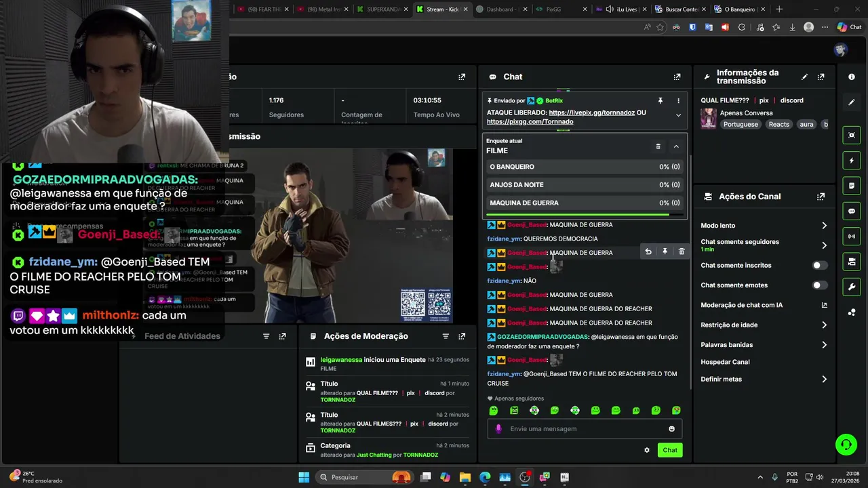This screenshot has height=488, width=868.
Task: Open the livepix.gg/tornnadoz link
Action: 591,113
